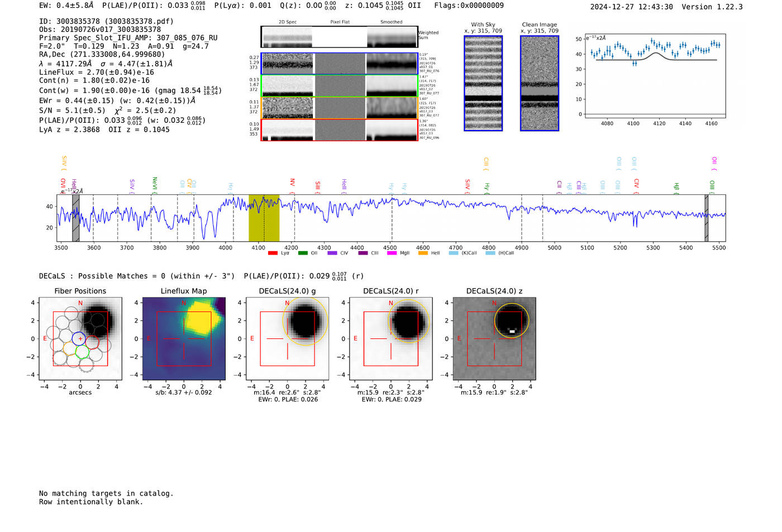Click the LineFlux = 2.70 value line

97,72
